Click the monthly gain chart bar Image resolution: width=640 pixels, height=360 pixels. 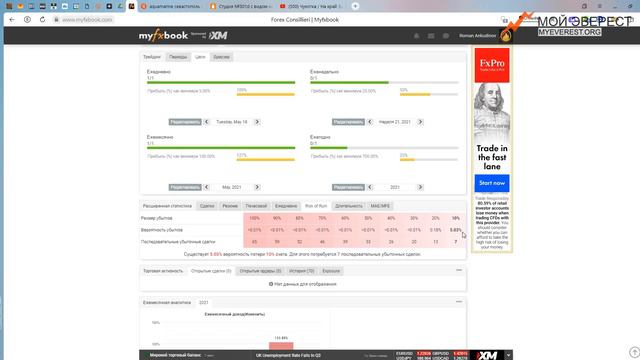281,346
